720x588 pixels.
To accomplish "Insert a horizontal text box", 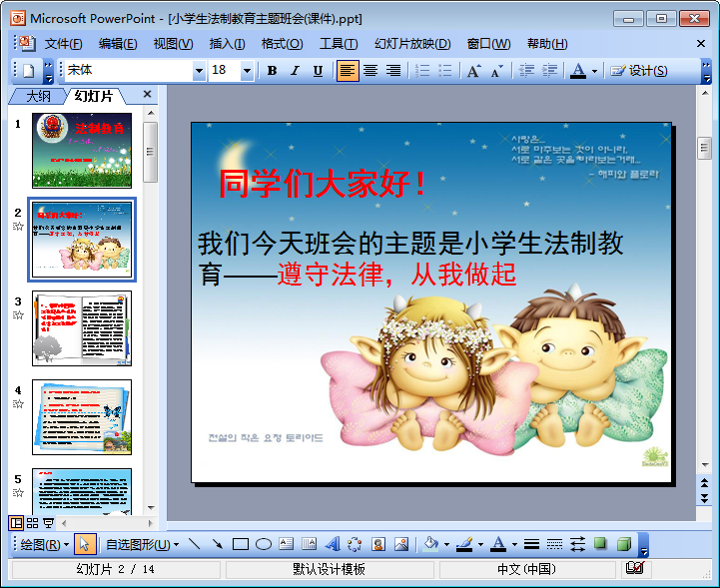I will click(x=286, y=544).
